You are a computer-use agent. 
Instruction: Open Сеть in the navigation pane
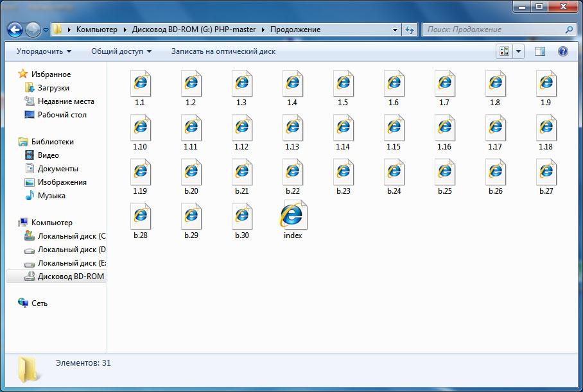(39, 303)
